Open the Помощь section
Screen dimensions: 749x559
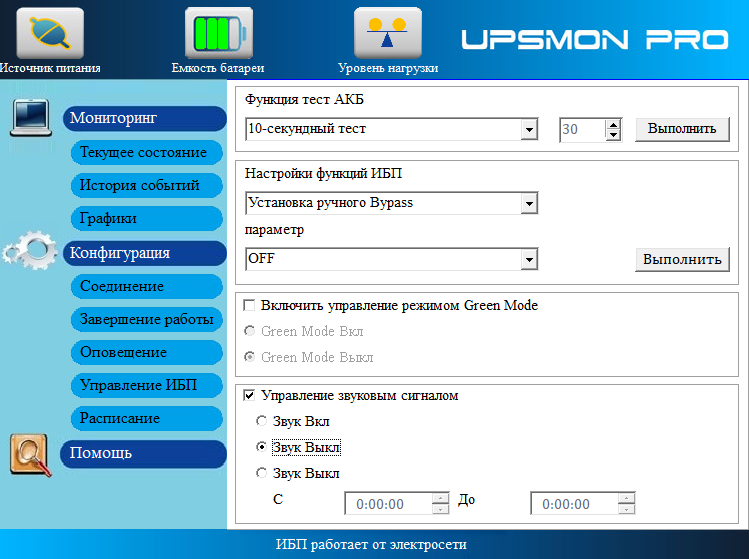143,453
